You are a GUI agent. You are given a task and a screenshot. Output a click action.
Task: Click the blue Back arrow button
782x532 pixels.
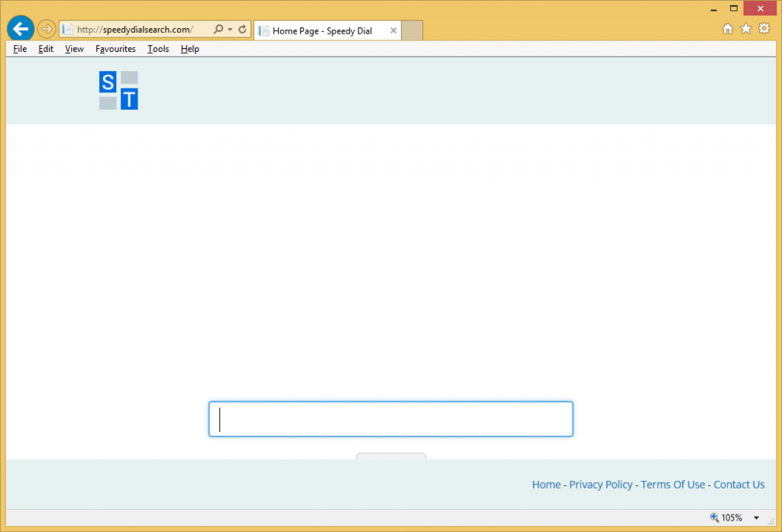[21, 29]
